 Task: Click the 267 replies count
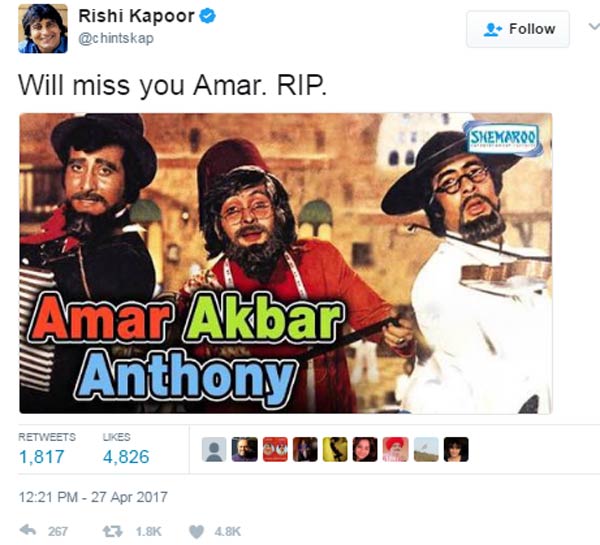(x=58, y=532)
